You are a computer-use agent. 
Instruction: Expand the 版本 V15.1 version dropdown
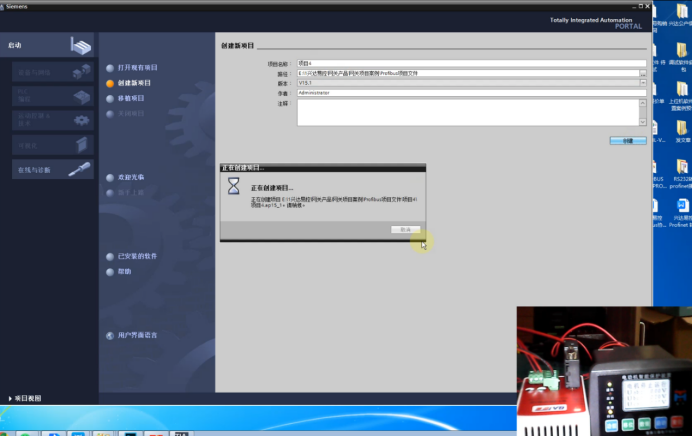pos(643,83)
